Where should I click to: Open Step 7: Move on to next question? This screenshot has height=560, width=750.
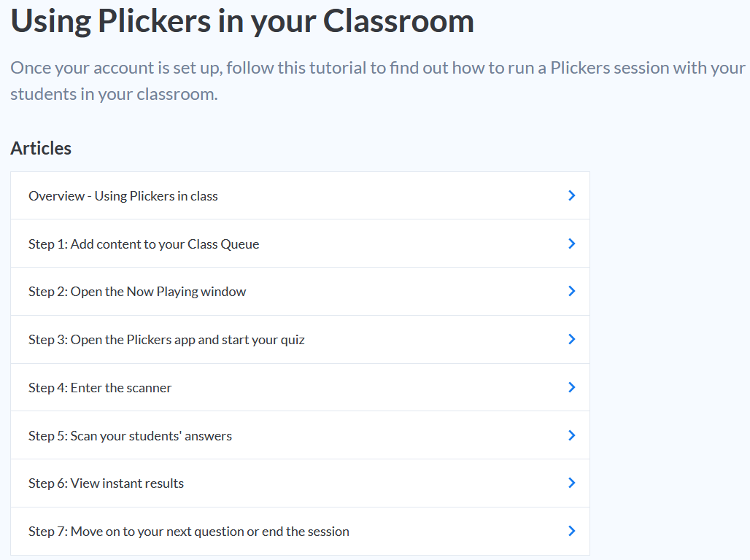coord(189,532)
